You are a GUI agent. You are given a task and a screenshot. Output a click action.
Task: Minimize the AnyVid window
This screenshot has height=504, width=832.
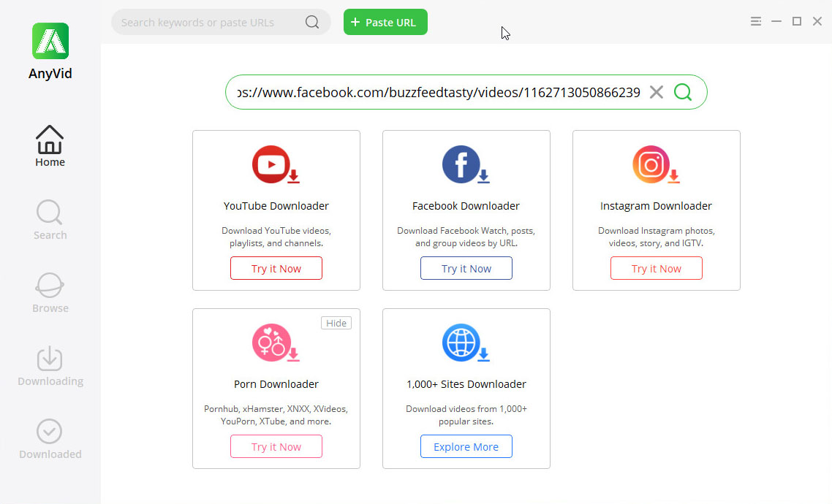776,21
